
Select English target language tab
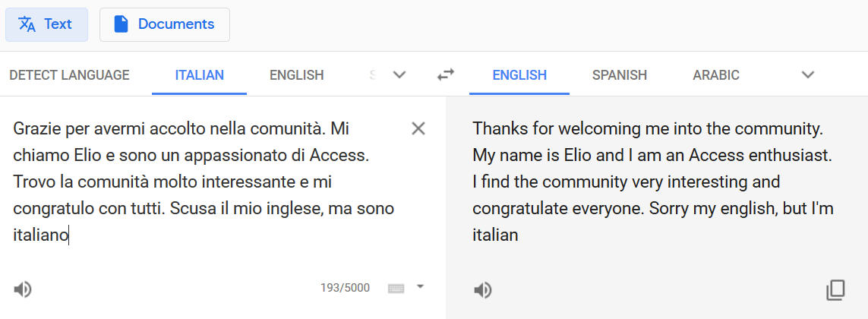(519, 75)
